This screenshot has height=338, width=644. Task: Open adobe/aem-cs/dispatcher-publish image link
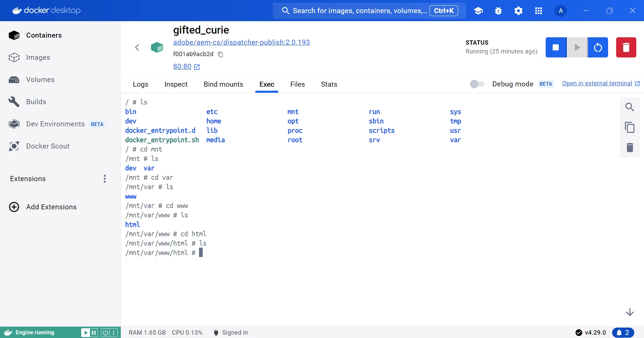(x=241, y=42)
